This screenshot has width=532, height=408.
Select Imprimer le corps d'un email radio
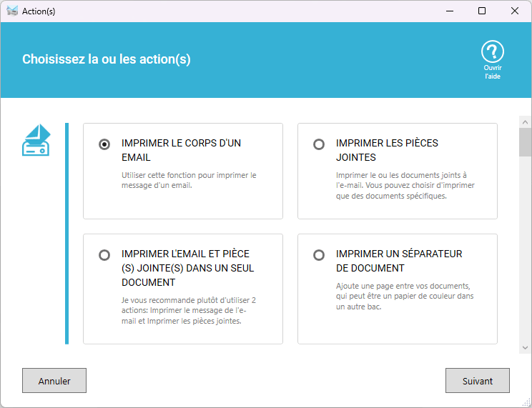[104, 144]
